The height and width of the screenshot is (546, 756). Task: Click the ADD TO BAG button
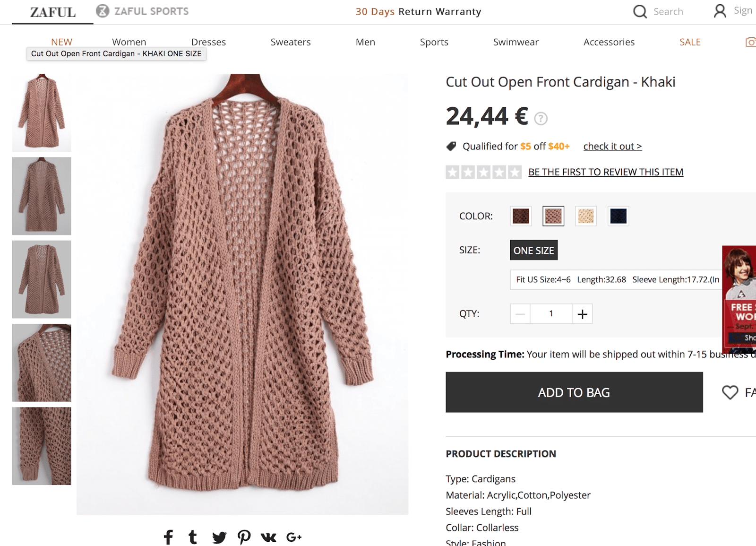tap(574, 392)
